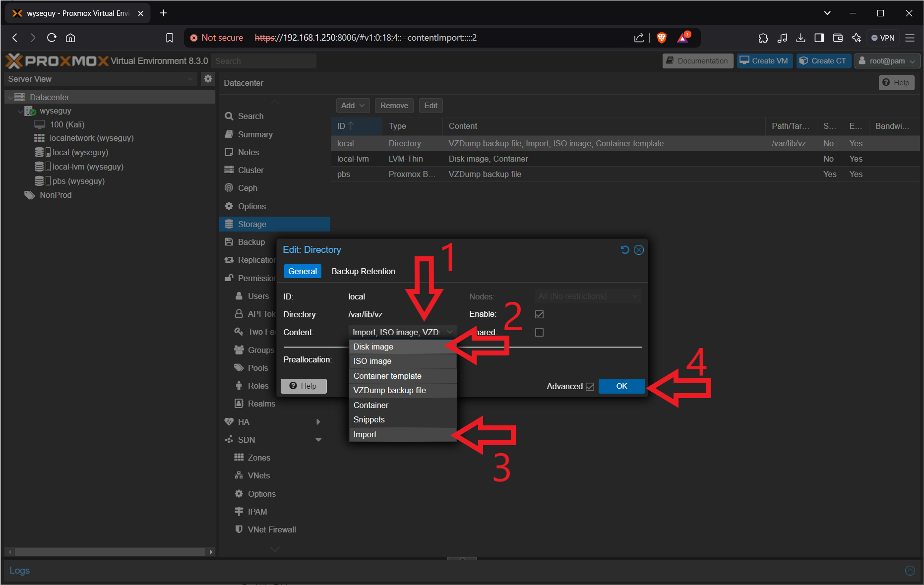Screen dimensions: 924x585
Task: Select VM 100 (Kali) in tree
Action: click(x=67, y=124)
